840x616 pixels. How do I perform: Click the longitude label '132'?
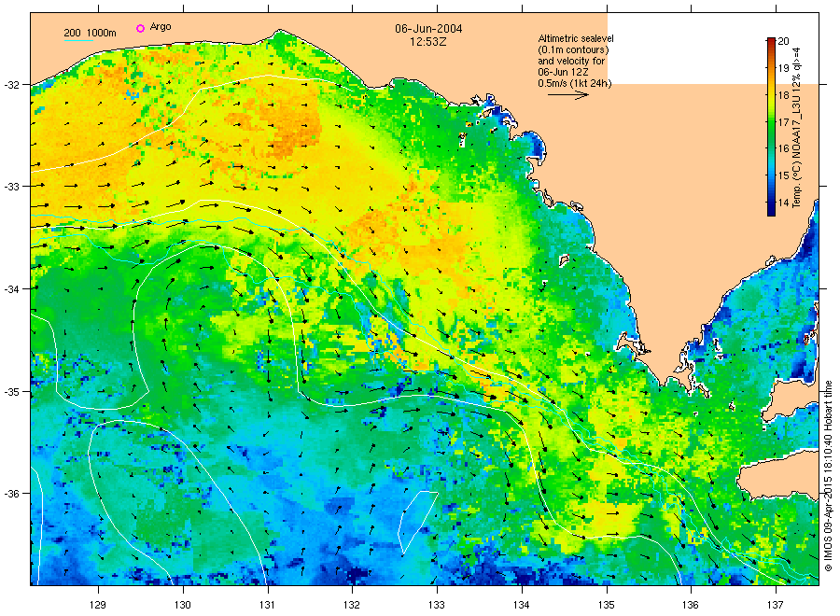pyautogui.click(x=352, y=605)
